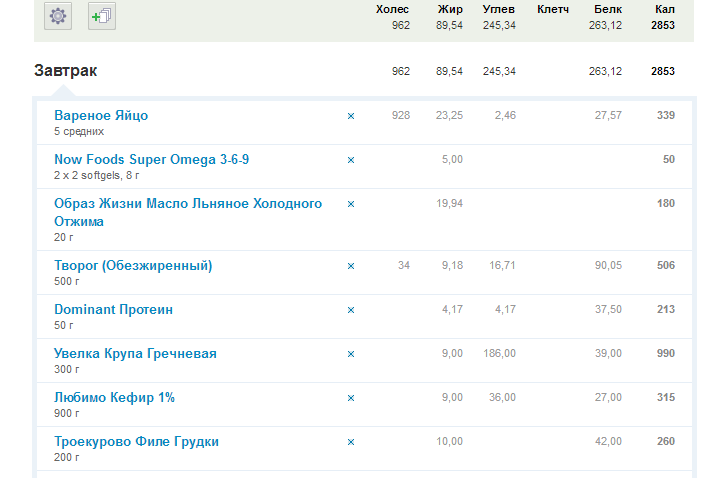Screen dimensions: 704x478
Task: Open the Любимо Кефир 1% link
Action: (114, 398)
